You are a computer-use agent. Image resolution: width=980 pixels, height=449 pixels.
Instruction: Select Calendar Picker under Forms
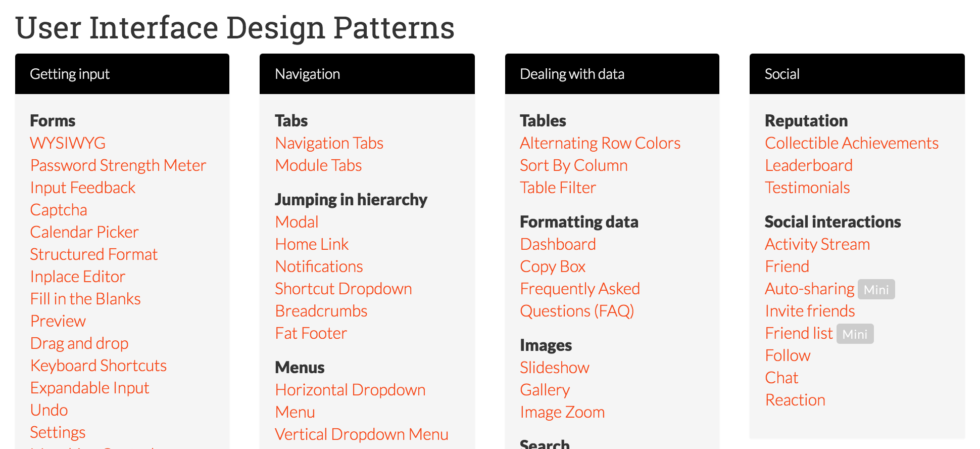pyautogui.click(x=84, y=232)
